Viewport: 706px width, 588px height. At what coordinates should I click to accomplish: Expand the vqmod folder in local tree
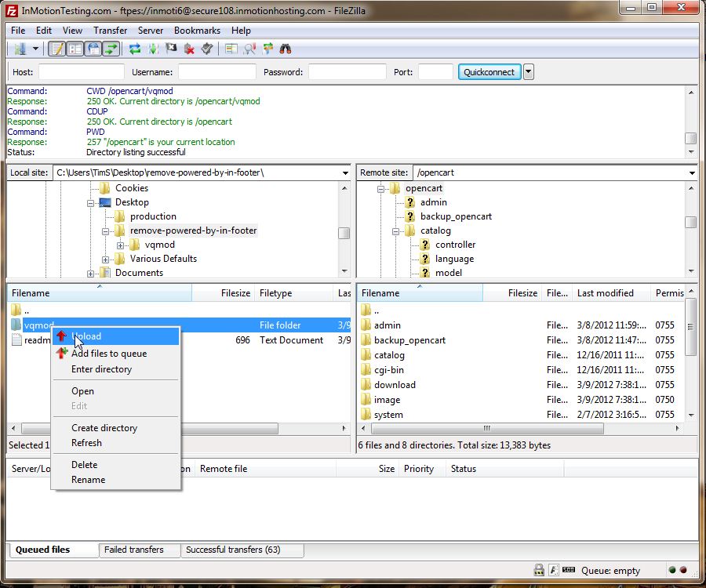tap(121, 245)
